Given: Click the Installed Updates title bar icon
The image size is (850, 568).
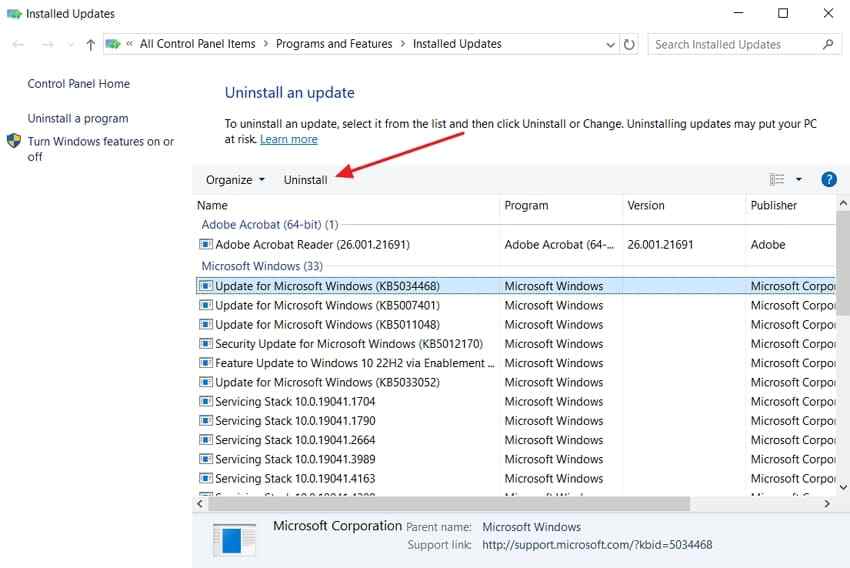Looking at the screenshot, I should 14,14.
